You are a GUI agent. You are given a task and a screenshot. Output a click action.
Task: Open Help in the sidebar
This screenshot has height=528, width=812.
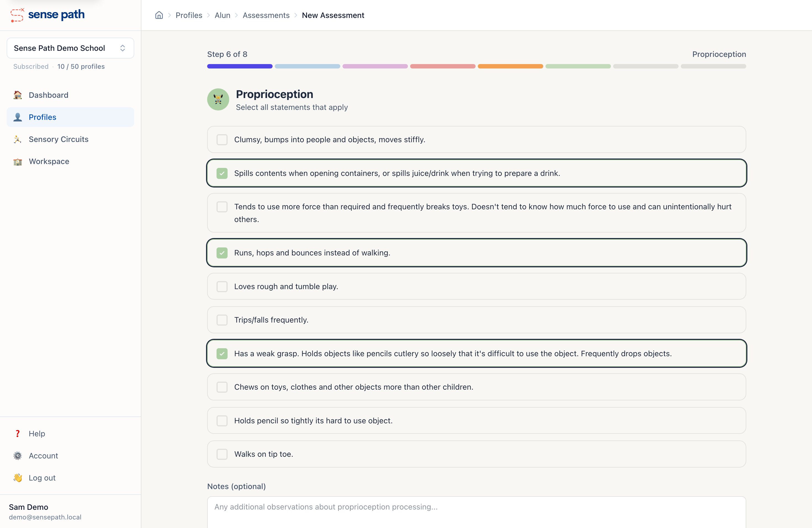click(70, 434)
